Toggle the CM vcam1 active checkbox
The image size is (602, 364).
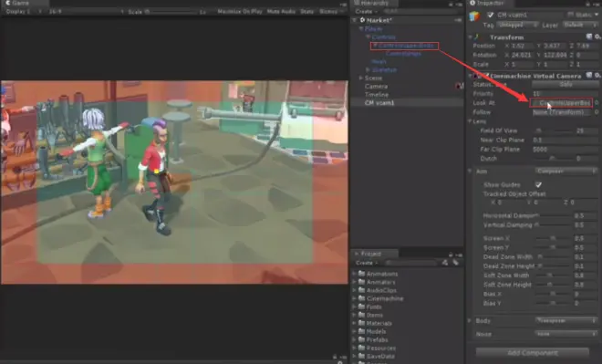point(491,15)
